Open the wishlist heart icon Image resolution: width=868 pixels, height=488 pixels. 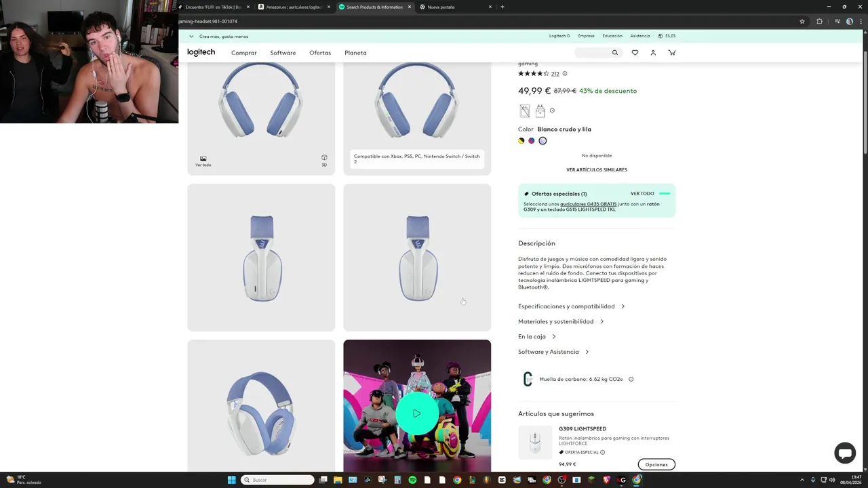tap(635, 52)
